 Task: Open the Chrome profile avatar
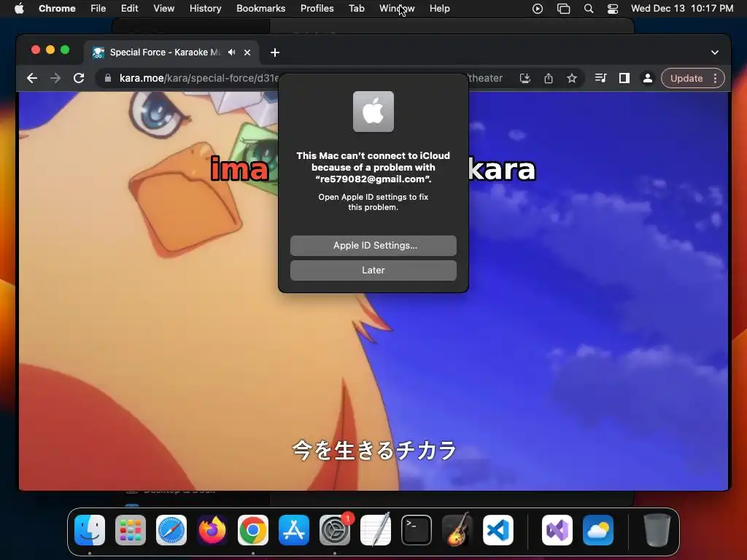tap(648, 78)
